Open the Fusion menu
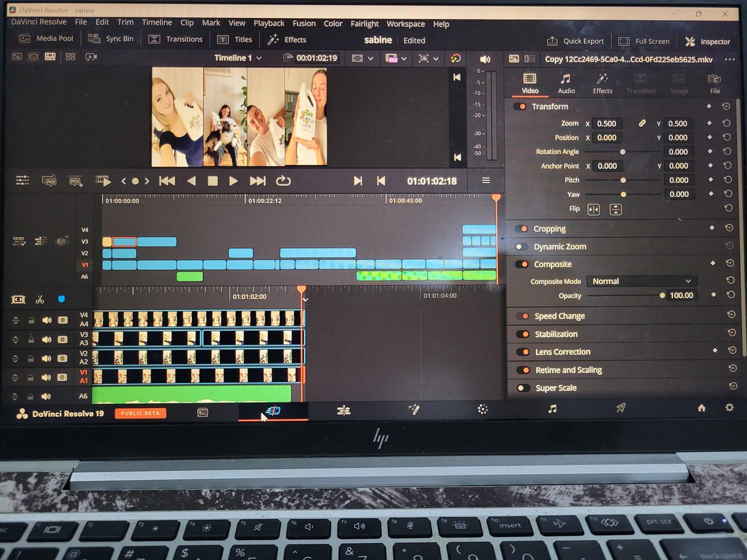This screenshot has width=747, height=560. [x=304, y=23]
